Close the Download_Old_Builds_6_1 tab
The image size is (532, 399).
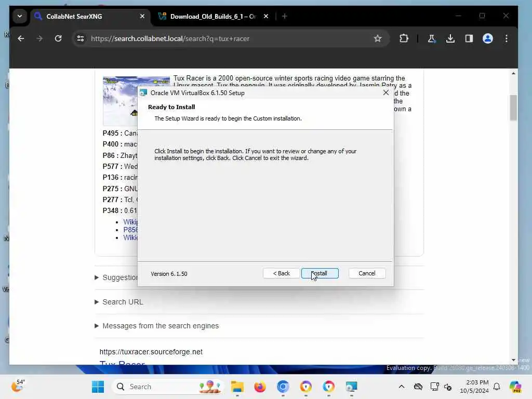point(266,16)
